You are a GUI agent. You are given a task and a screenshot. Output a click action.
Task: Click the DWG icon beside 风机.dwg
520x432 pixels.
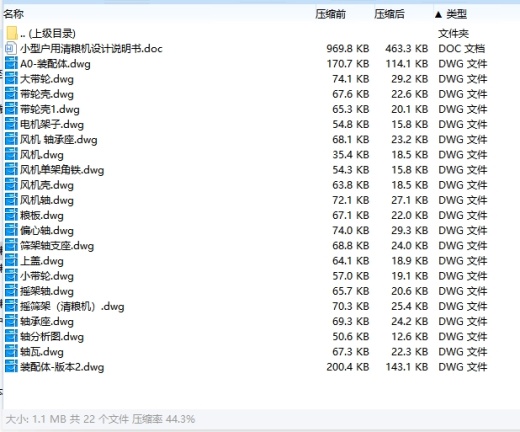11,155
